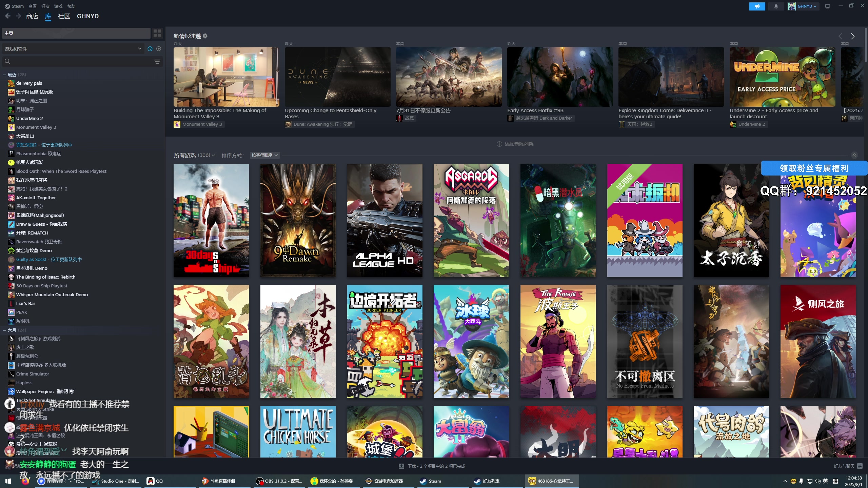Image resolution: width=868 pixels, height=488 pixels.
Task: Toggle the collections grid view icon
Action: (157, 33)
